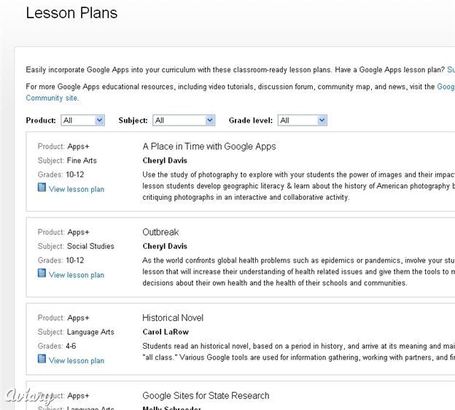
Task: Click the lesson plan icon for Historical Novel
Action: (42, 359)
